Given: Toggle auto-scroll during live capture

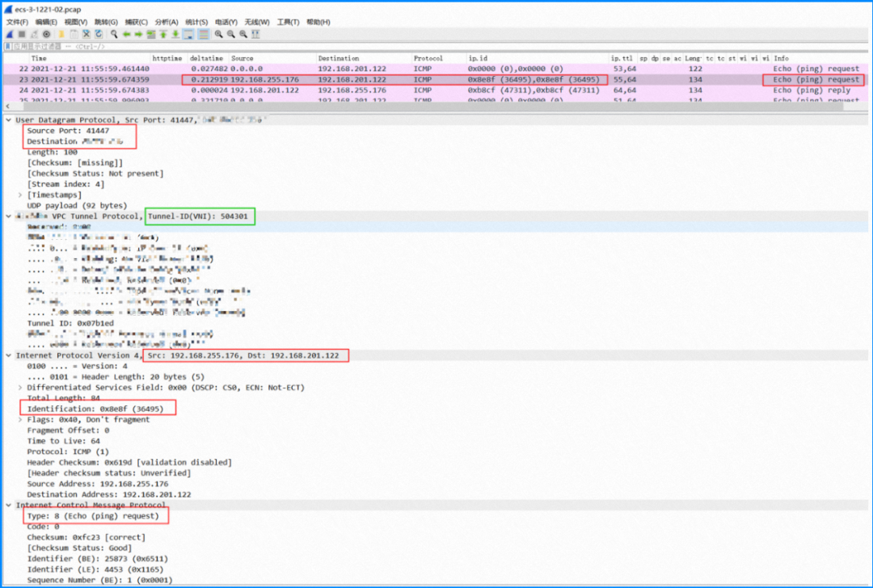Looking at the screenshot, I should tap(188, 35).
